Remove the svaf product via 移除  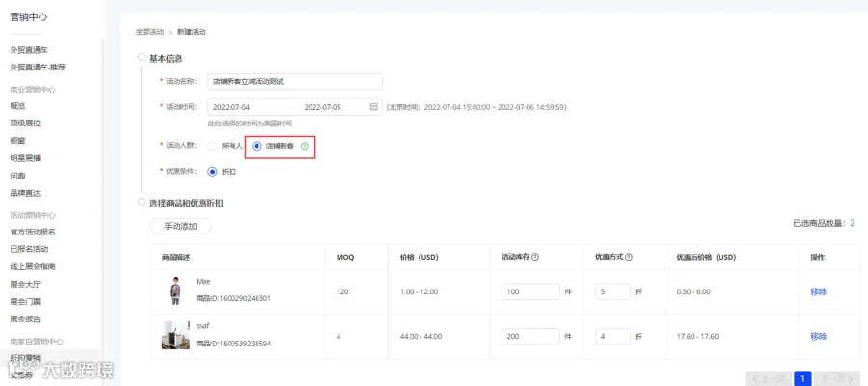818,336
